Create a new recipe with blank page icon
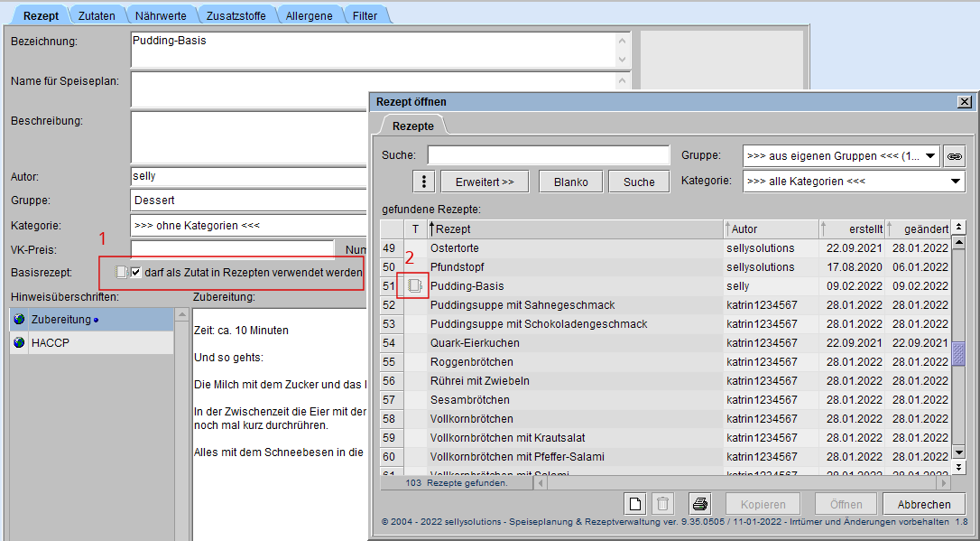 click(x=636, y=504)
